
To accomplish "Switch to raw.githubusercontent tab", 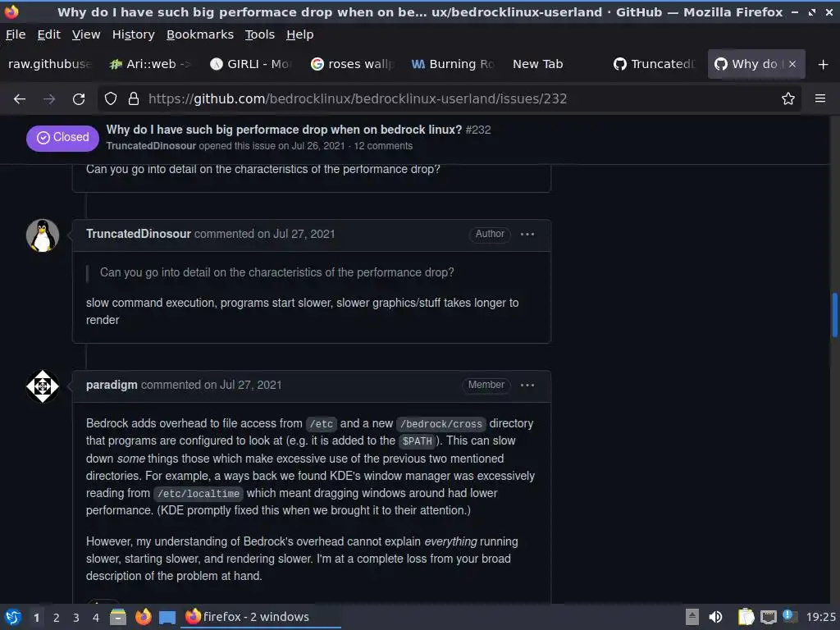I will point(49,64).
